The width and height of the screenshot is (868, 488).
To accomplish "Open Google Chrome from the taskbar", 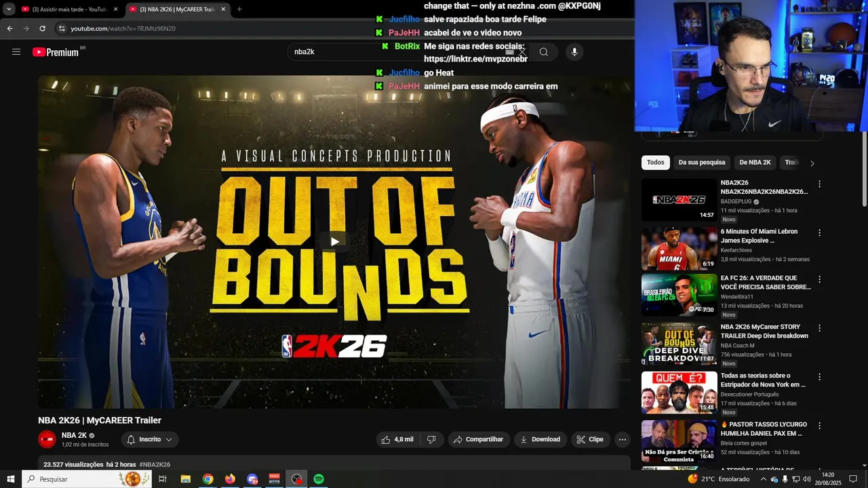I will coord(208,479).
